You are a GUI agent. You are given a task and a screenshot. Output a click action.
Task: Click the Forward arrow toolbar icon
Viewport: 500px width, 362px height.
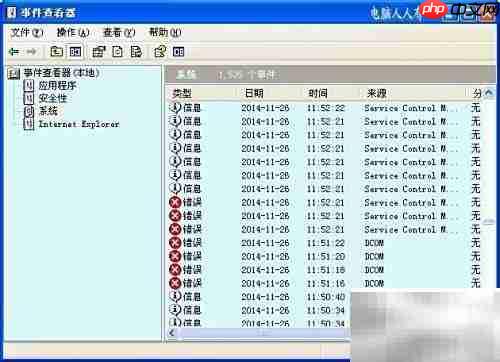point(32,52)
